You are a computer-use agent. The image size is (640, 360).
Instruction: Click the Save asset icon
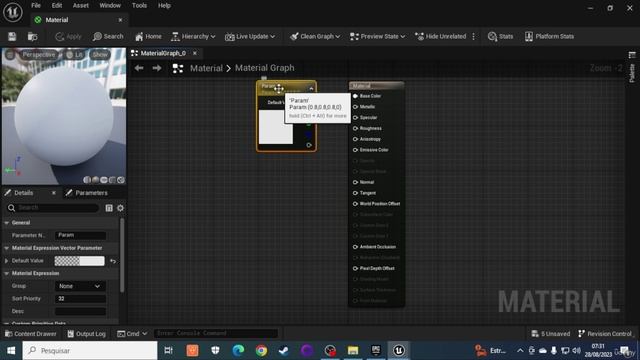(x=12, y=36)
